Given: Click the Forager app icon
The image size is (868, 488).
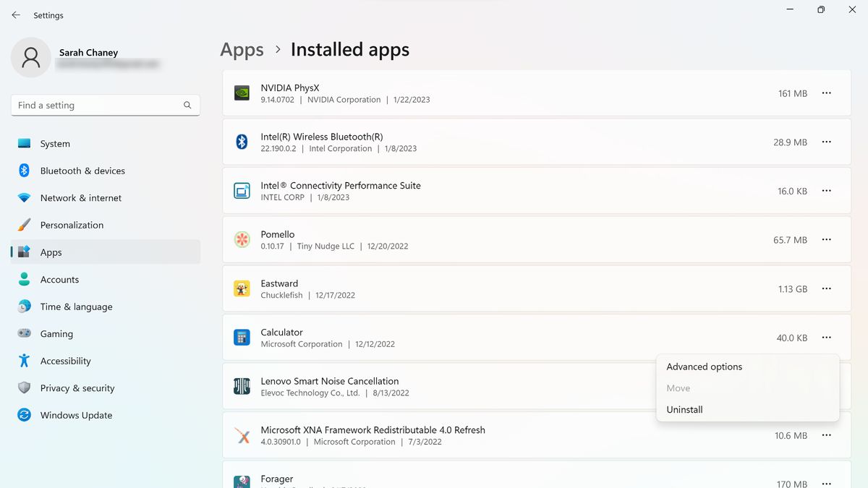Looking at the screenshot, I should [x=242, y=481].
